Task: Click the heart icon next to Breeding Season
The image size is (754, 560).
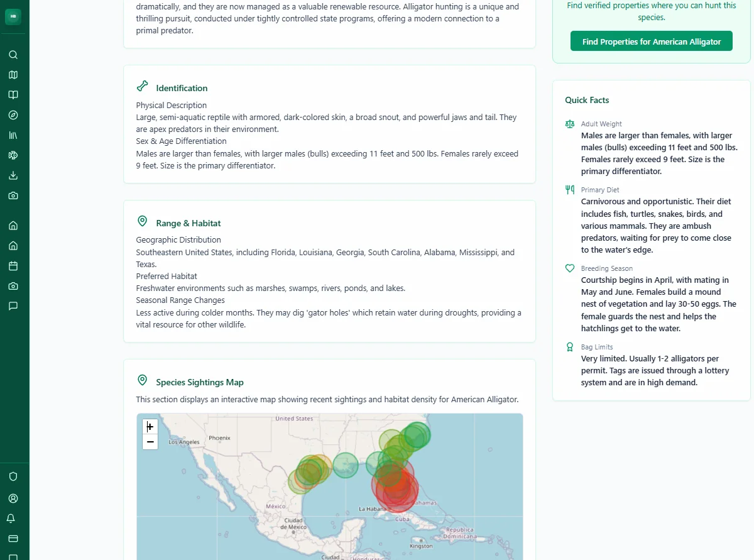Action: pos(570,268)
